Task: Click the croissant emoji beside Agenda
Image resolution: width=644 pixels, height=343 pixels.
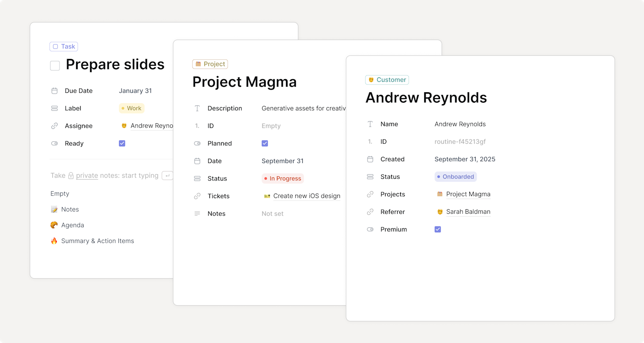Action: [54, 225]
